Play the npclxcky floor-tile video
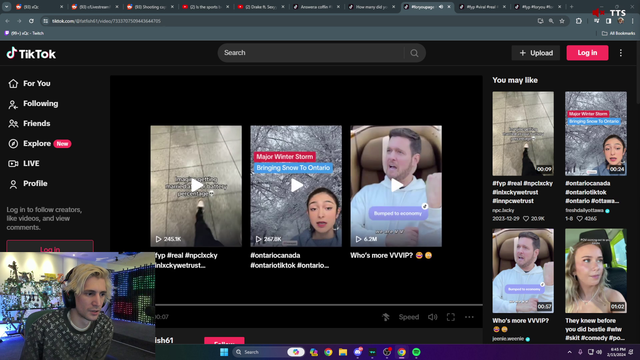Image resolution: width=640 pixels, height=360 pixels. pyautogui.click(x=196, y=186)
